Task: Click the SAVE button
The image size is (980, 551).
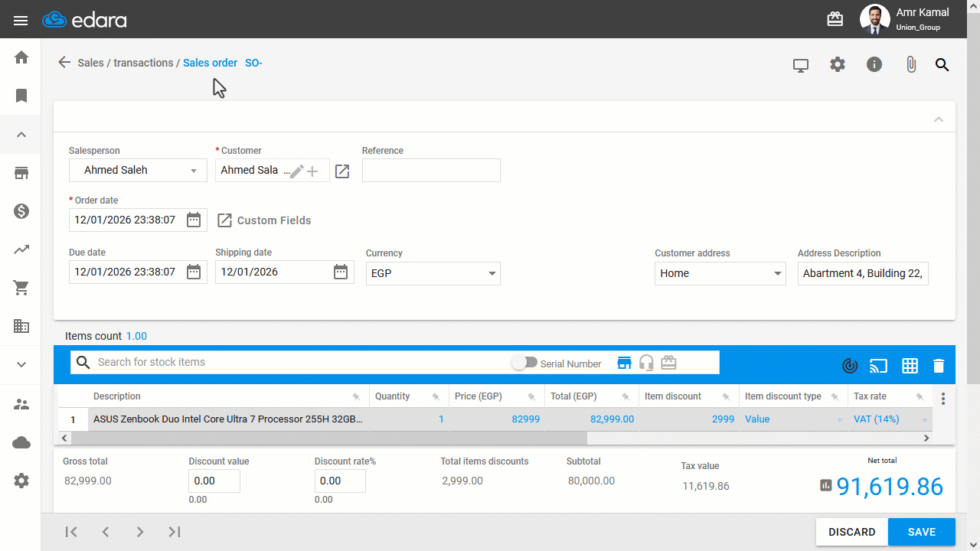Action: (922, 532)
